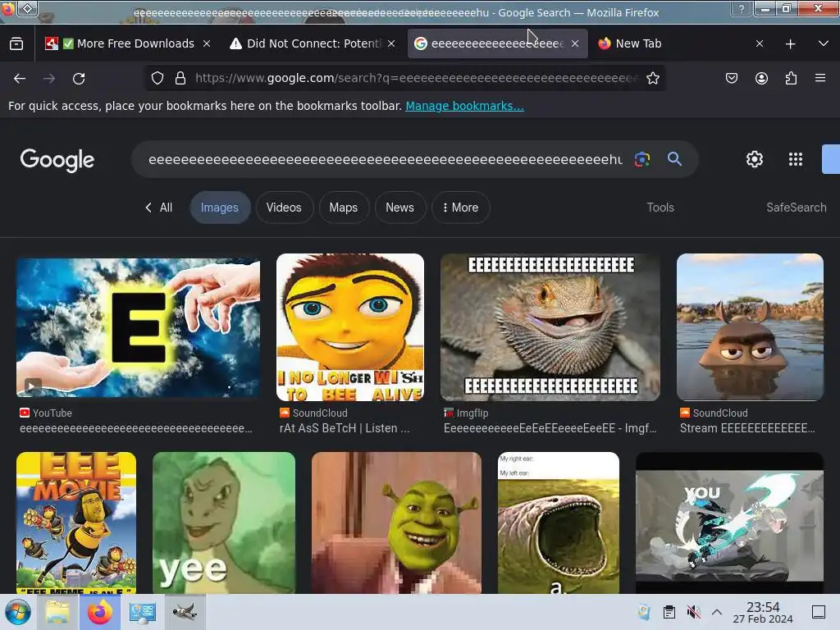Click the Google logo
Viewport: 840px width, 630px height.
pos(57,160)
